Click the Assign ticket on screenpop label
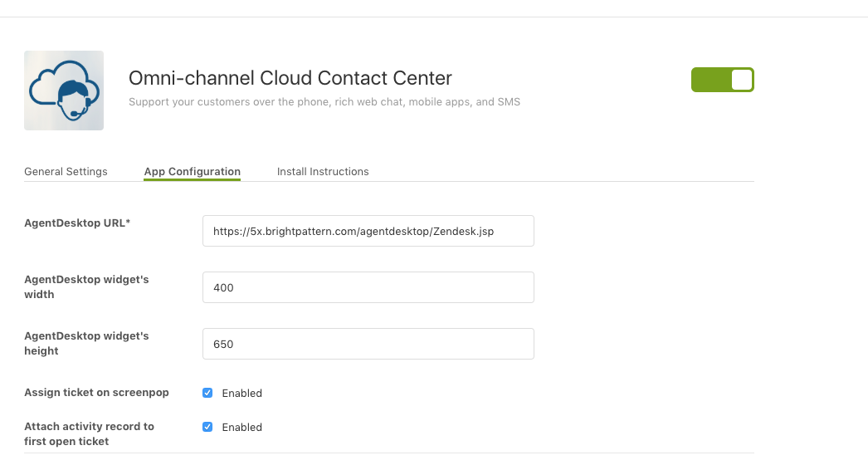 96,393
